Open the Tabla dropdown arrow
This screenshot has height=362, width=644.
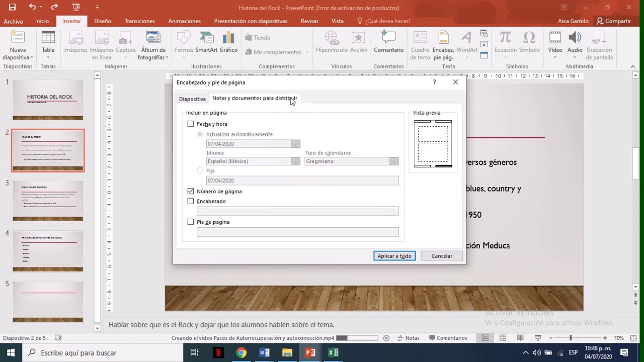coord(48,57)
